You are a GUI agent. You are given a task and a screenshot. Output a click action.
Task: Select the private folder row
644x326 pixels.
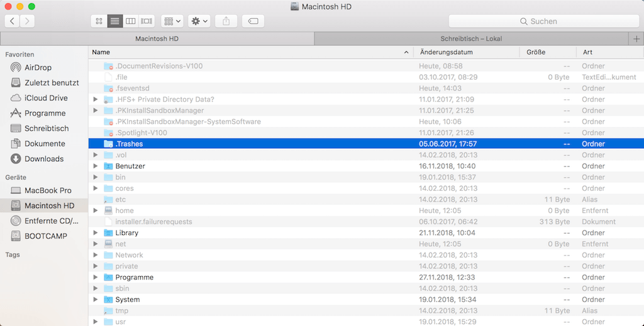pyautogui.click(x=367, y=266)
